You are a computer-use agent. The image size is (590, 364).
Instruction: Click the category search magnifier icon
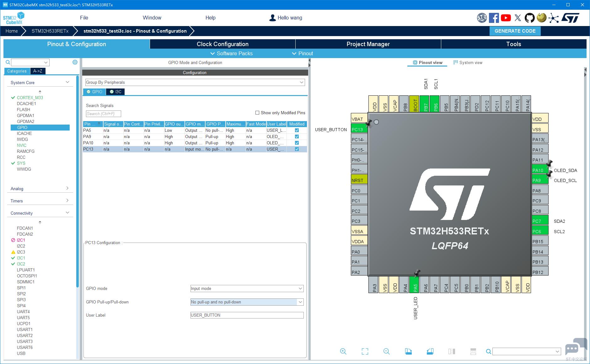(8, 62)
